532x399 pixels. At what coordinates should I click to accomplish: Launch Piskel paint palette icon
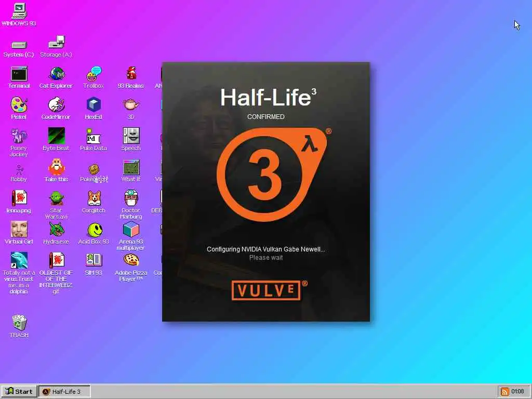19,109
